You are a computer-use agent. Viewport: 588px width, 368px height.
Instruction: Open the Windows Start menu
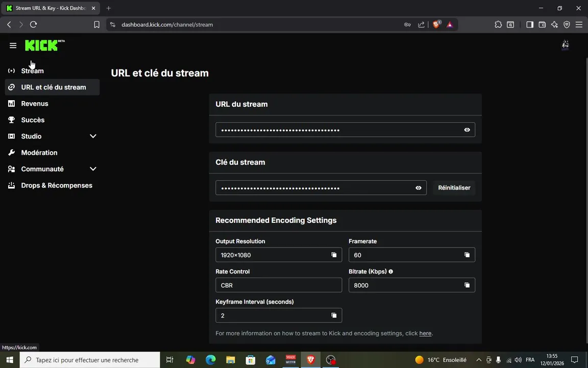coord(10,360)
